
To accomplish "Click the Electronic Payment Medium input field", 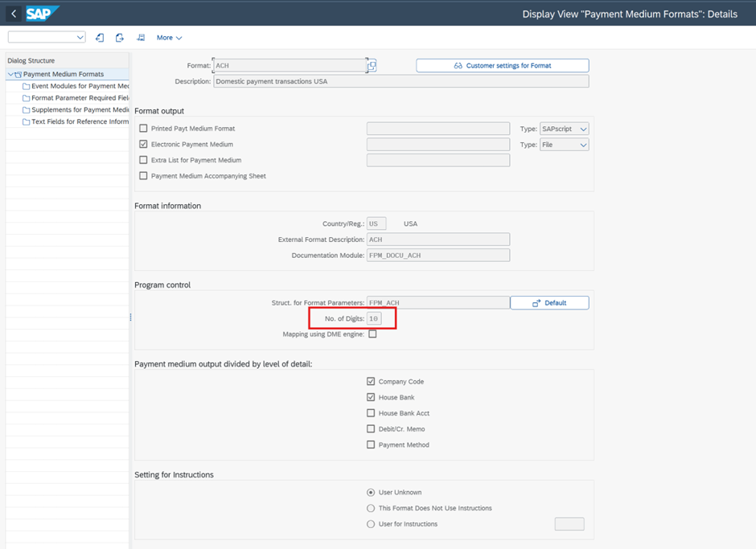I will click(x=438, y=145).
